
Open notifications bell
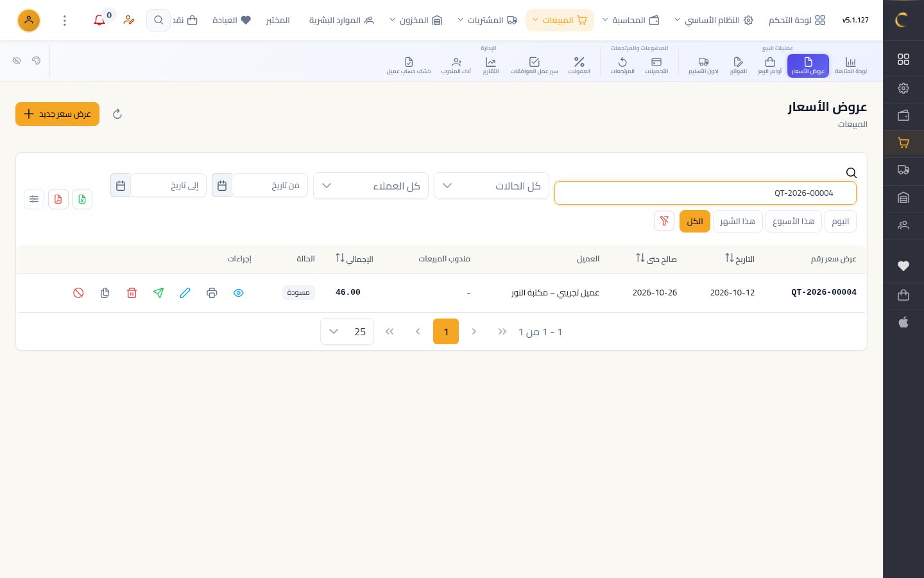(99, 21)
